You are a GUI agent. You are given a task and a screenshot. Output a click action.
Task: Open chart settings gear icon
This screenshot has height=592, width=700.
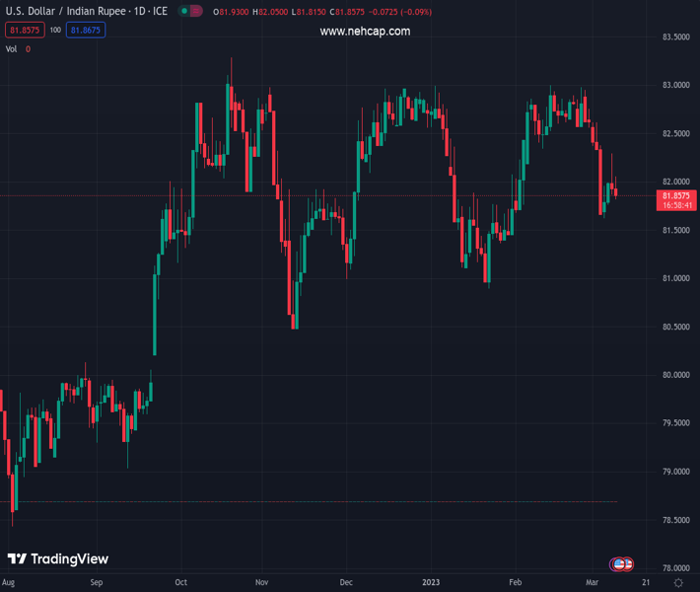[678, 583]
